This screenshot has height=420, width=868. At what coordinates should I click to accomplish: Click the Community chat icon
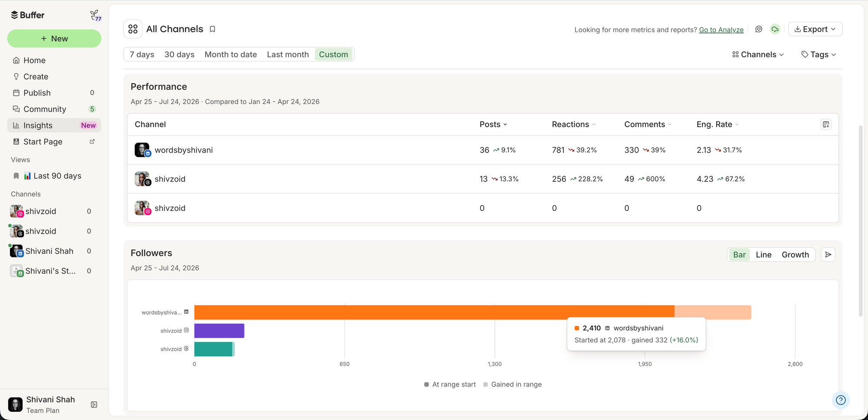(16, 109)
